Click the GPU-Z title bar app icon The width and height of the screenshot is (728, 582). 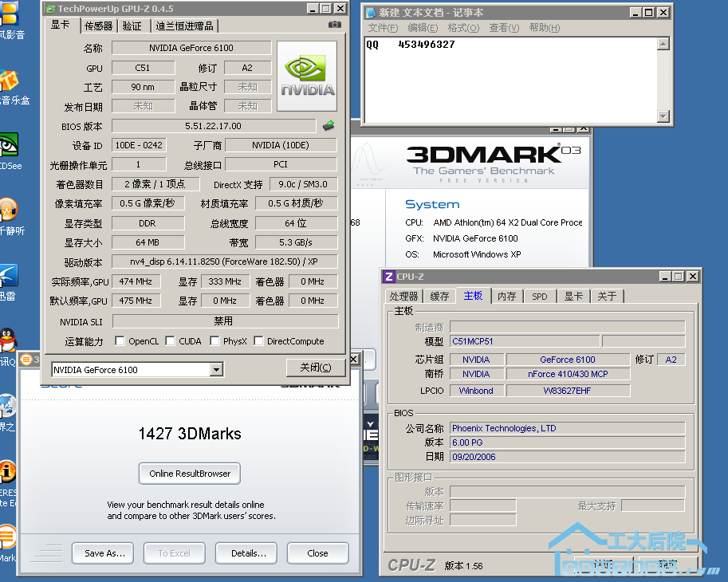point(50,9)
